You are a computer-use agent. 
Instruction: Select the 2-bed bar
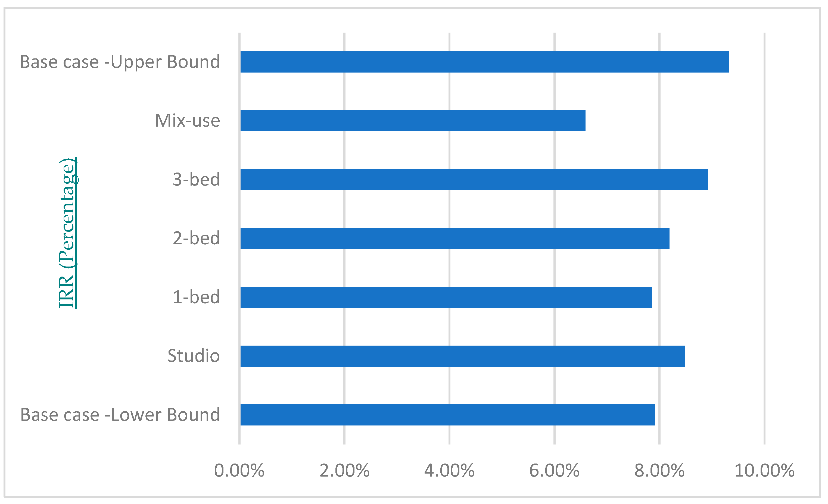[x=455, y=238]
